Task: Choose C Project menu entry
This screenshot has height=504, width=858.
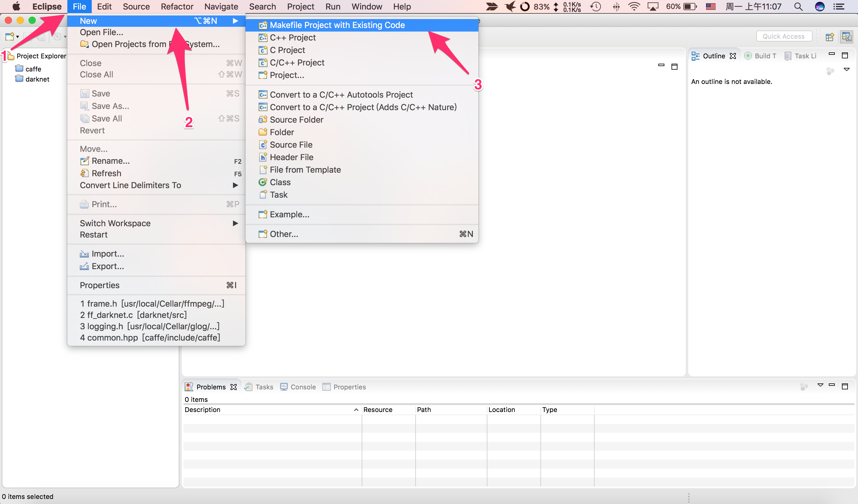Action: [362, 50]
